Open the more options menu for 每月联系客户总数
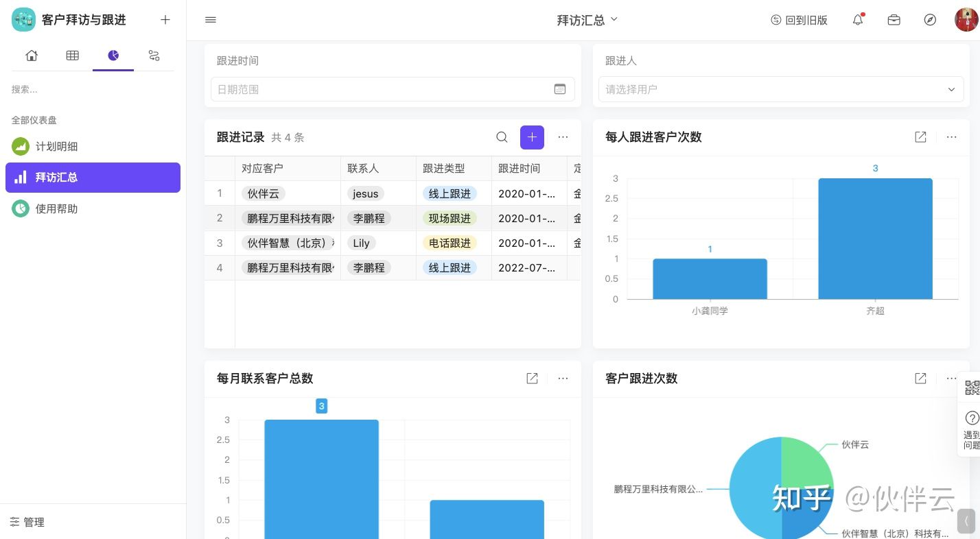 pos(563,379)
